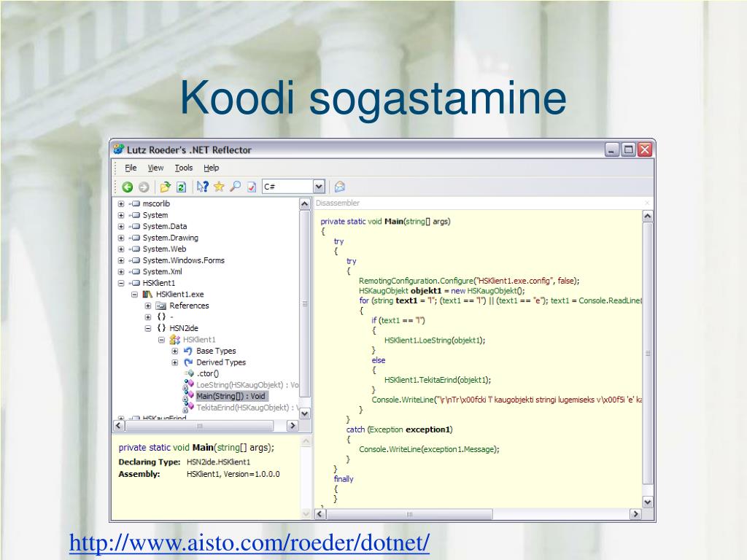Open the File menu

click(x=131, y=168)
